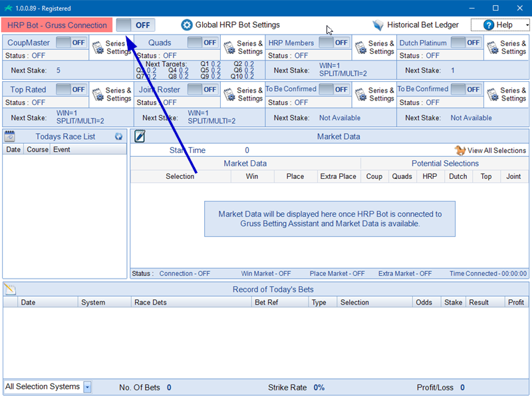
Task: Open Series & Settings icon at far right of Top Rated row
Action: (x=493, y=94)
